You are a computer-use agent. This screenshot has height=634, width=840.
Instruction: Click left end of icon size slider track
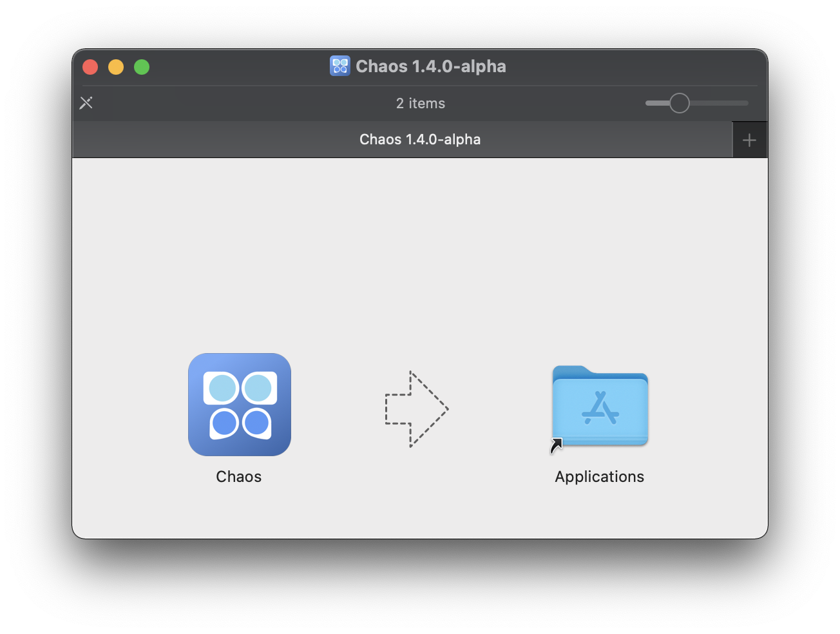point(649,103)
